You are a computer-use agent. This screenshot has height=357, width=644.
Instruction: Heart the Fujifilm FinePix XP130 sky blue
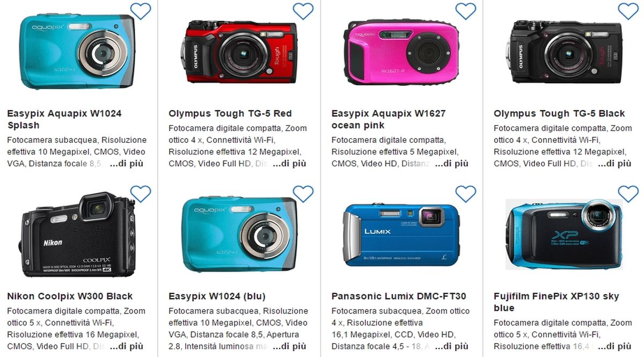click(628, 194)
